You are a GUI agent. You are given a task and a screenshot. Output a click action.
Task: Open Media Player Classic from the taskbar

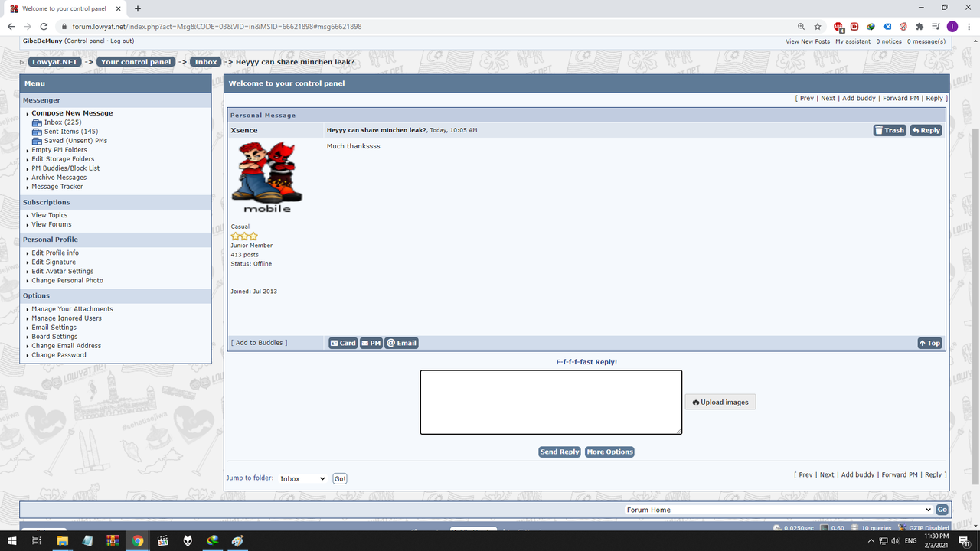[x=162, y=540]
